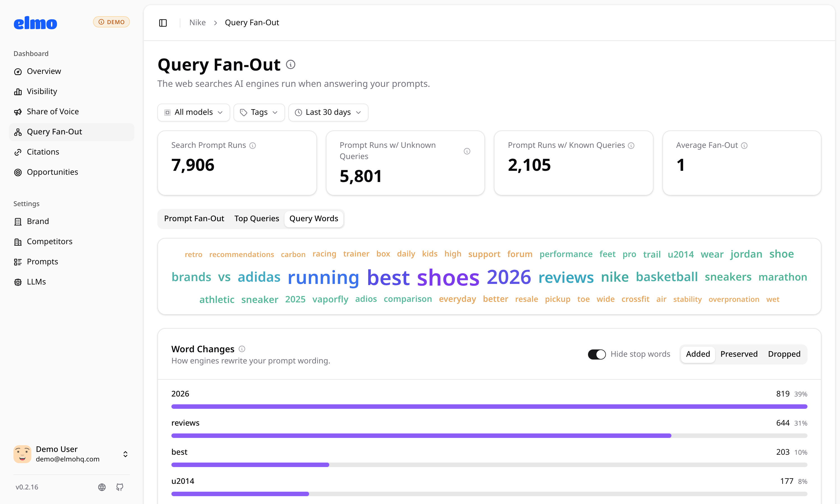Click the Brand building icon

(18, 221)
